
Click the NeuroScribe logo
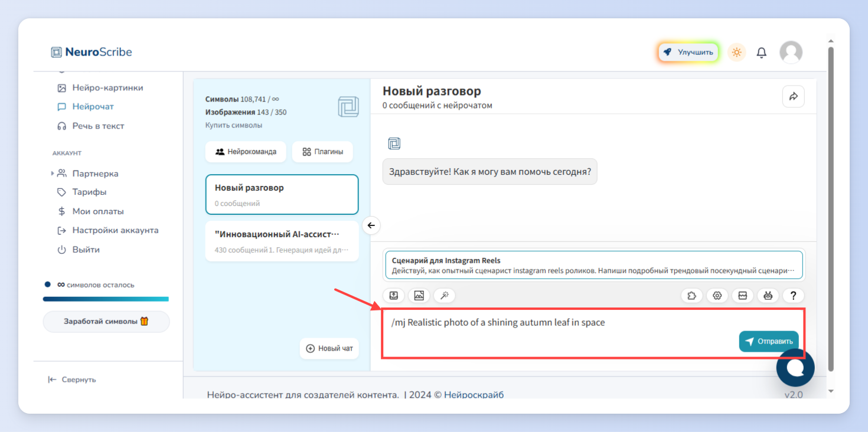coord(92,52)
